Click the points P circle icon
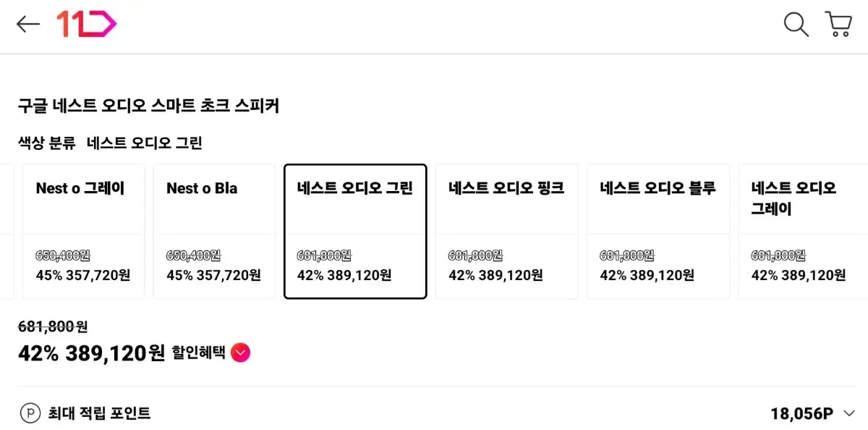The height and width of the screenshot is (430, 868). tap(30, 413)
